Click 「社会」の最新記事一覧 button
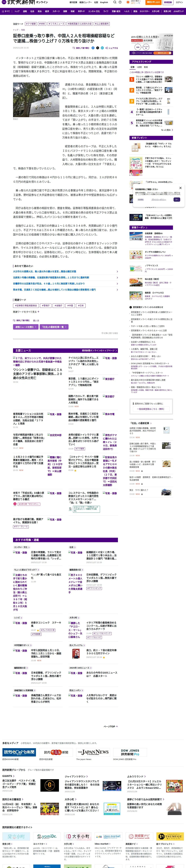 pos(54,327)
